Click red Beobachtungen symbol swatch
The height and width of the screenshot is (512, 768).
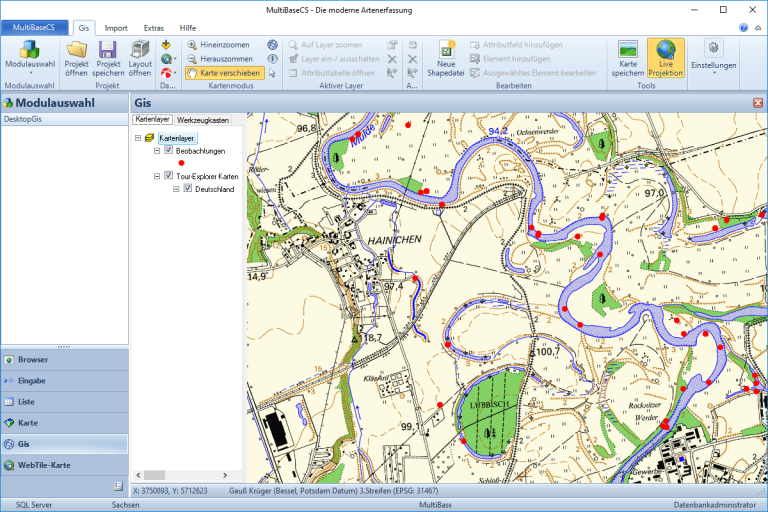(x=181, y=163)
